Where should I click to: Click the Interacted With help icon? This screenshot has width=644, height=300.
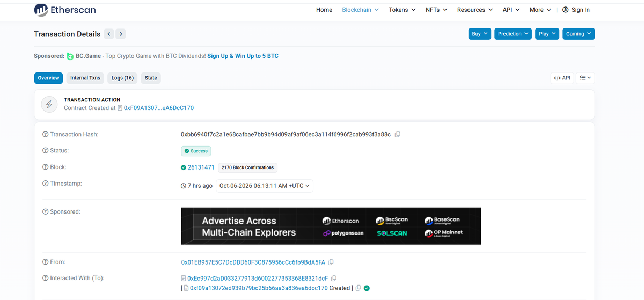pos(45,278)
